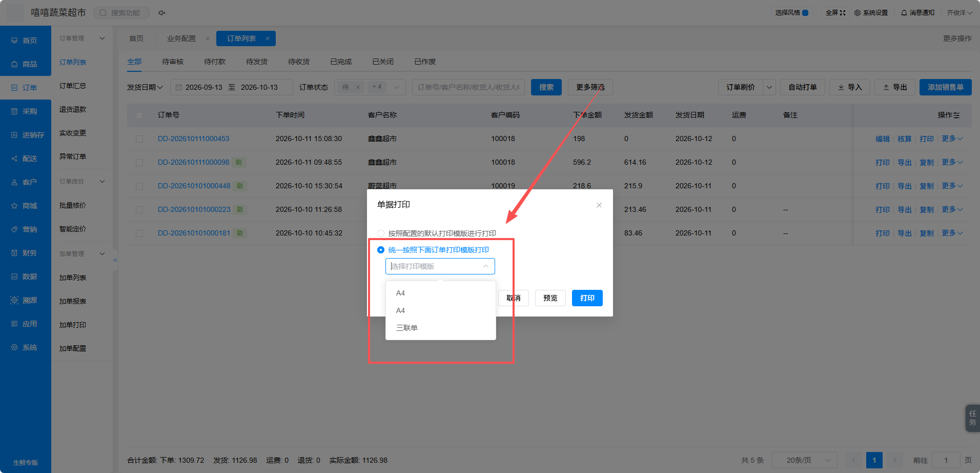Check the box for order DD-202610111000453
980x473 pixels.
[139, 139]
